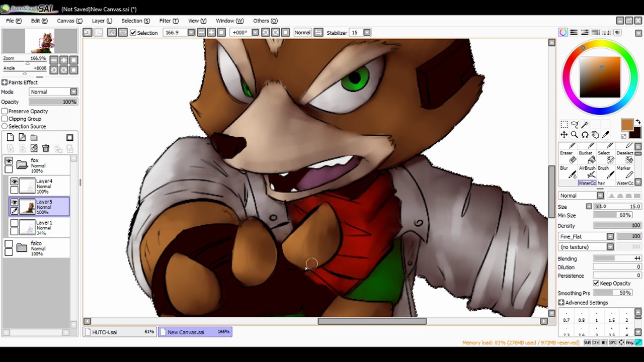Select the Eyedropper color picker tool
This screenshot has height=362, width=644.
click(606, 135)
